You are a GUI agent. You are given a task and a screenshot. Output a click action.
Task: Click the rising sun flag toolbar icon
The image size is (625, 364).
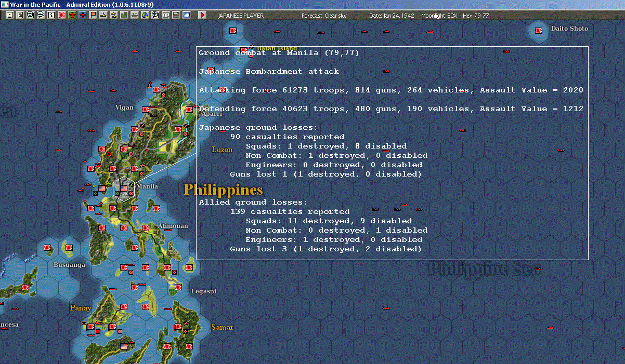pyautogui.click(x=62, y=15)
